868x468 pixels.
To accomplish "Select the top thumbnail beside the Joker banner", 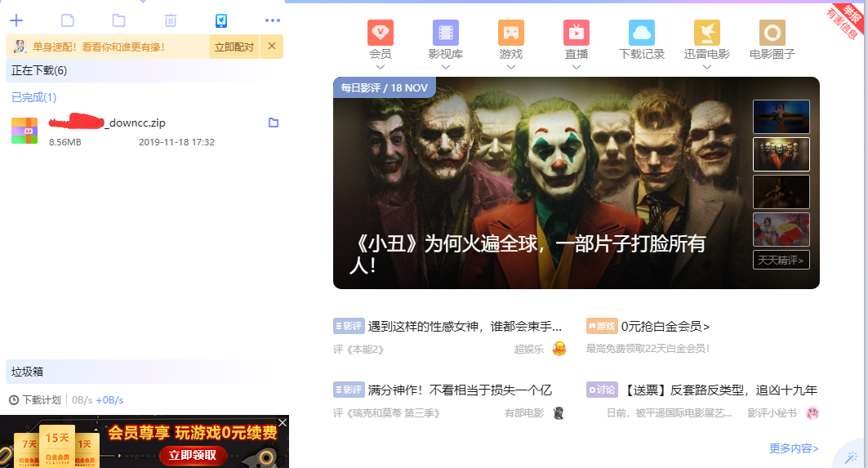I will tap(781, 117).
